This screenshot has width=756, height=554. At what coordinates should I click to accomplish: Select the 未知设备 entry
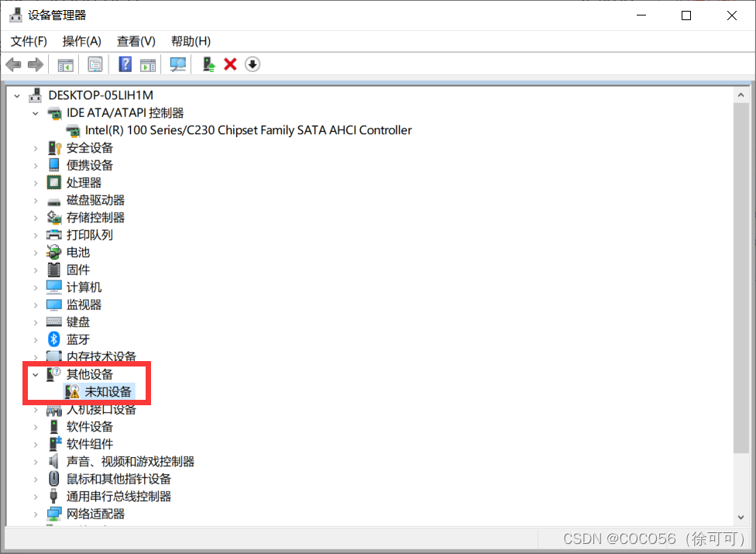(x=108, y=391)
